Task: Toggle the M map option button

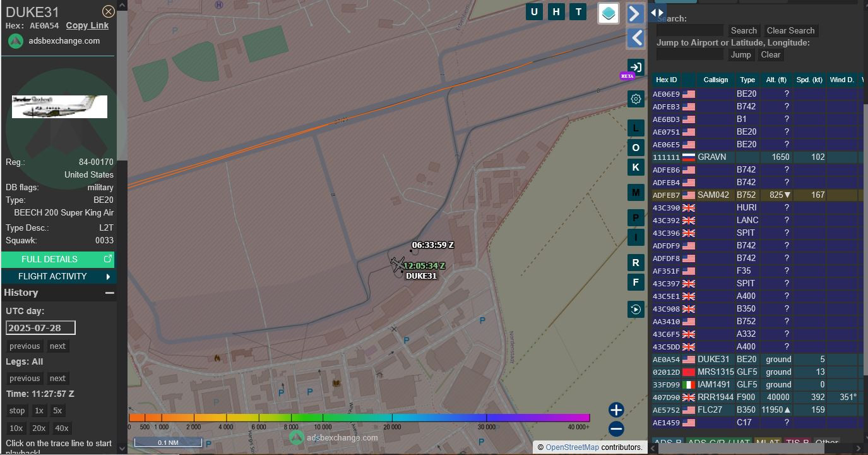Action: (636, 192)
